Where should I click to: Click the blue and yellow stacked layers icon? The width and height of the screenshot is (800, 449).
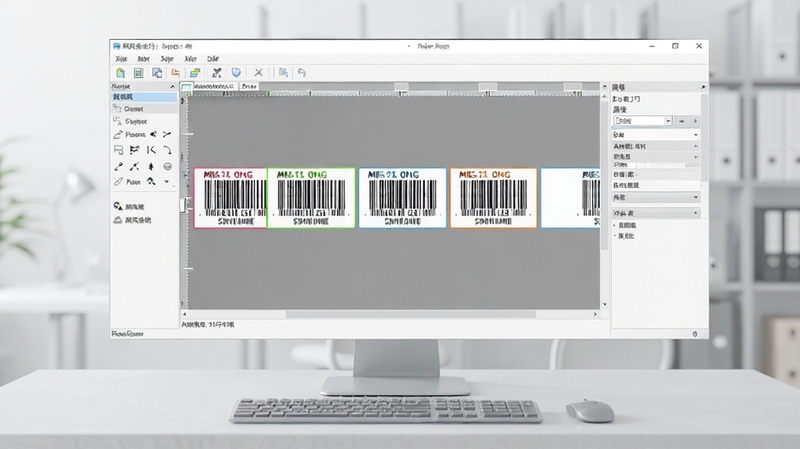194,73
